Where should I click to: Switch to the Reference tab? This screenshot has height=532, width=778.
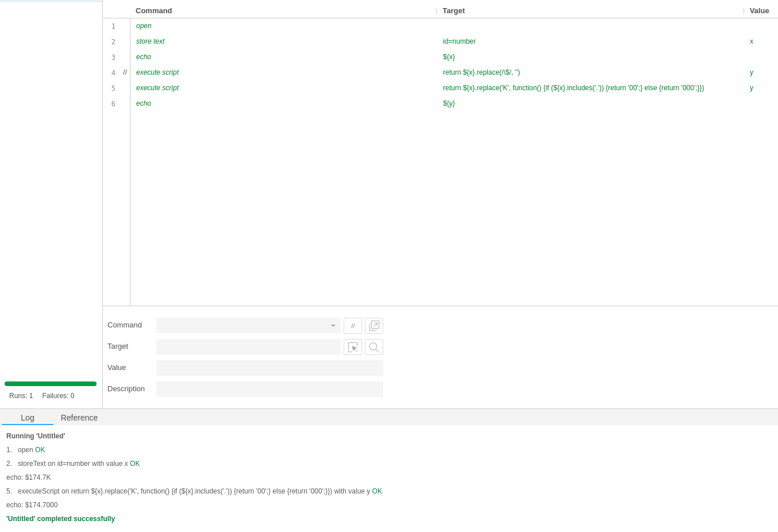(79, 418)
